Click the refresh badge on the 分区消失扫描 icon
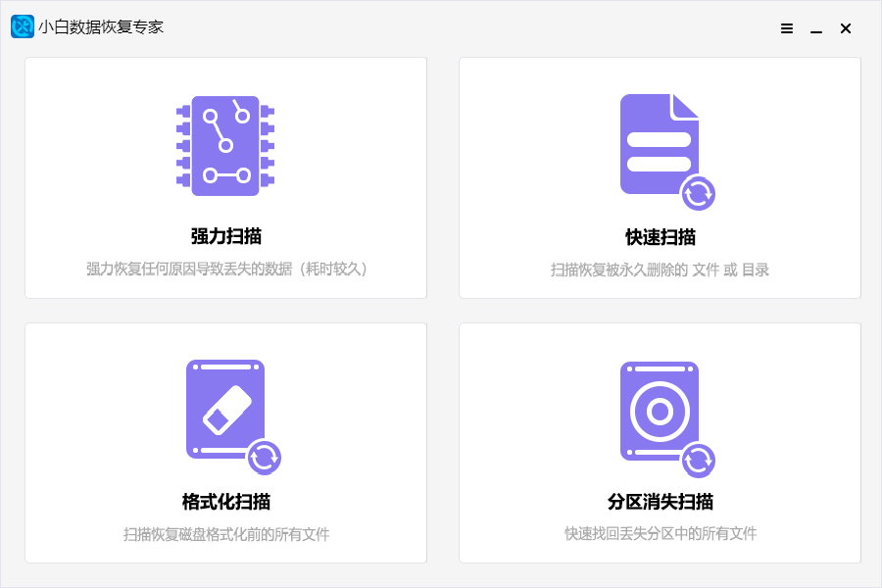This screenshot has width=882, height=588. click(x=699, y=457)
